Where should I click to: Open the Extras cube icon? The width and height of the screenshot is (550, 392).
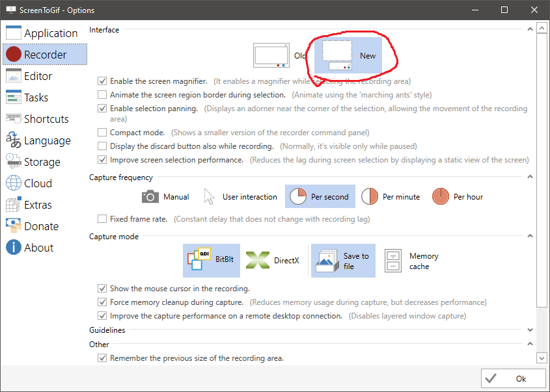[x=14, y=205]
